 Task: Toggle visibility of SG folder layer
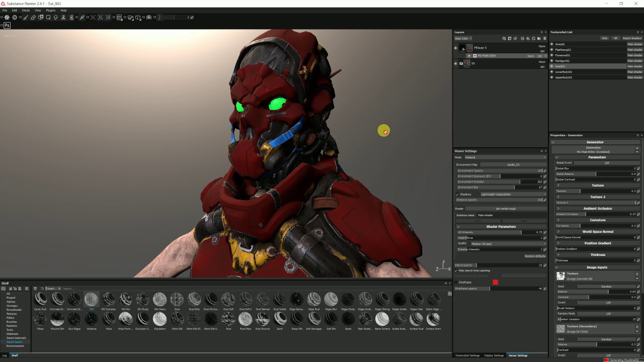pyautogui.click(x=456, y=63)
